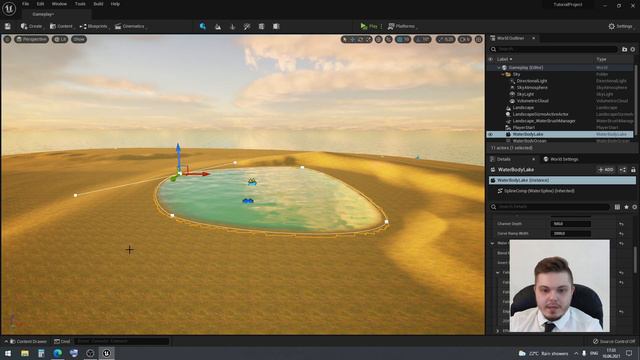Viewport: 640px width, 360px height.
Task: Switch to the World Settings tab
Action: tap(561, 159)
